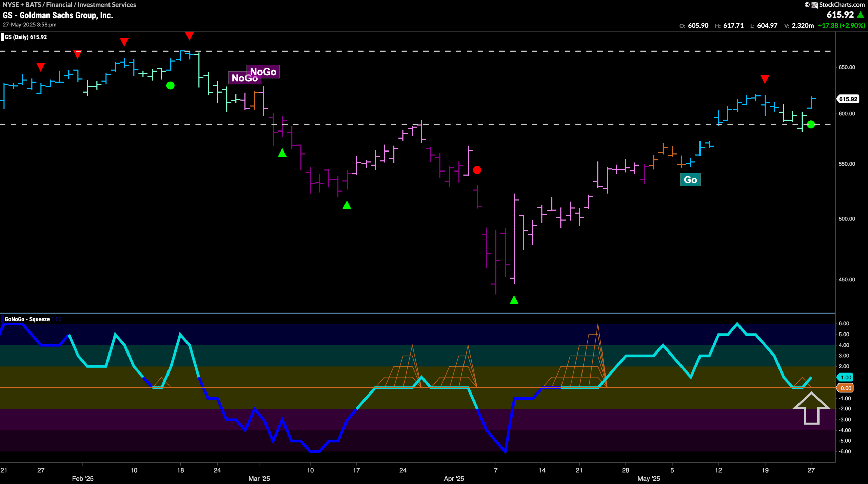Click the lower left NoGo label
The image size is (868, 484).
[x=244, y=78]
